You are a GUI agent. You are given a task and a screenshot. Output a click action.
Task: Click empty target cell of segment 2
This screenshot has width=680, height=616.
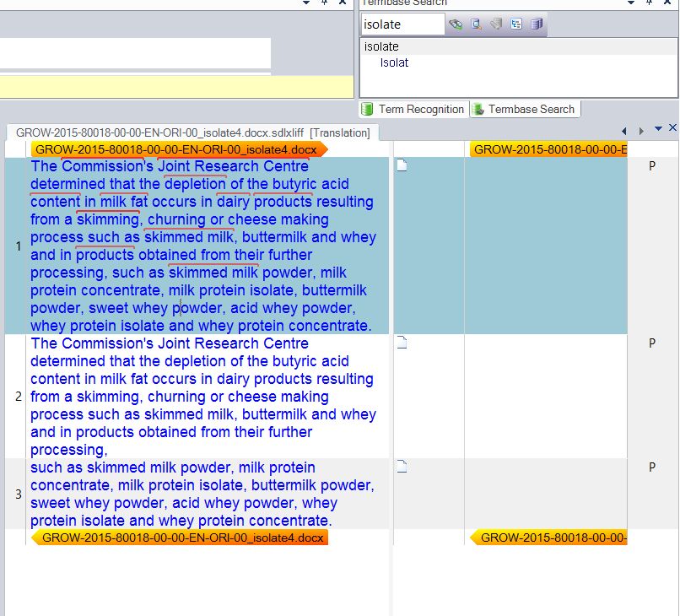544,396
